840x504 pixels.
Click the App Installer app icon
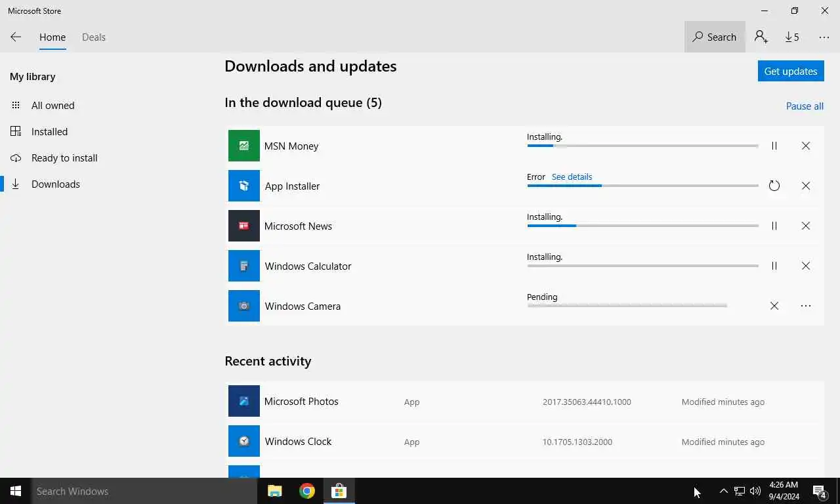[244, 186]
